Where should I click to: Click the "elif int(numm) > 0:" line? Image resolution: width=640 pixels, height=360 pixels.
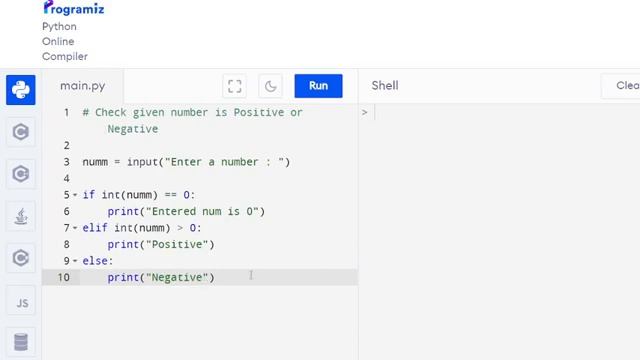(142, 228)
